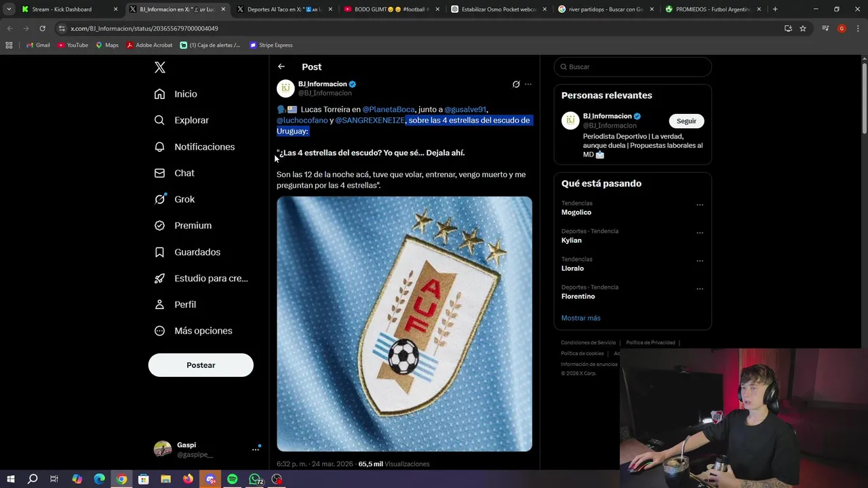Open more options for Lloralo trend
Screen dimensions: 868x488
tap(700, 261)
